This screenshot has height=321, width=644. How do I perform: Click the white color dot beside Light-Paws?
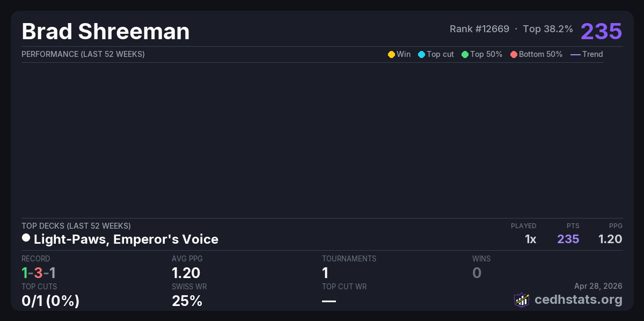pyautogui.click(x=26, y=238)
